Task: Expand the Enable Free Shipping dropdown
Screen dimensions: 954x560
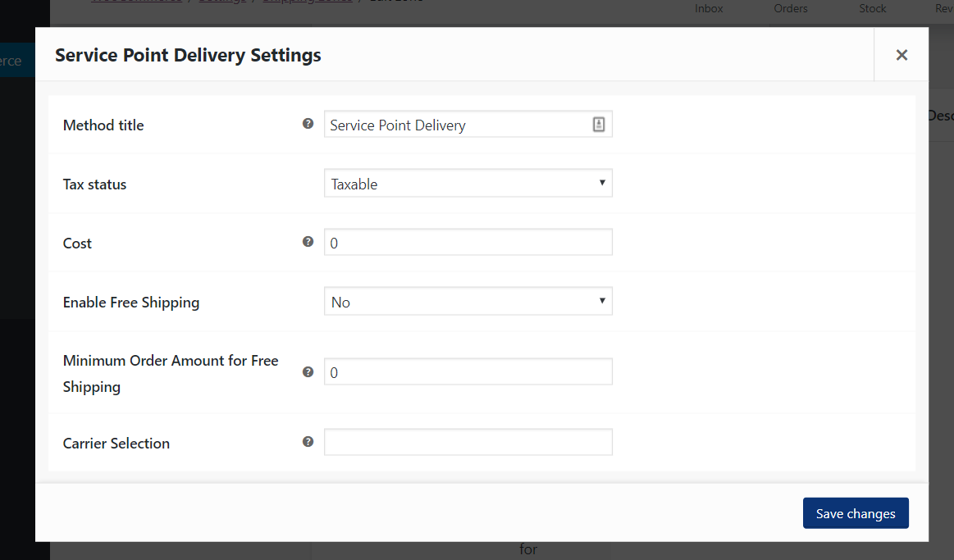Action: (468, 302)
